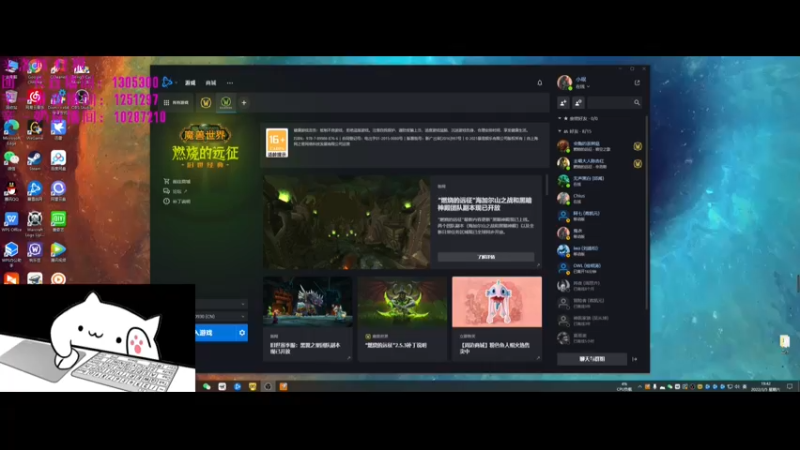Expand the online status dropdown
Screen dimensions: 800x450
[x=583, y=87]
